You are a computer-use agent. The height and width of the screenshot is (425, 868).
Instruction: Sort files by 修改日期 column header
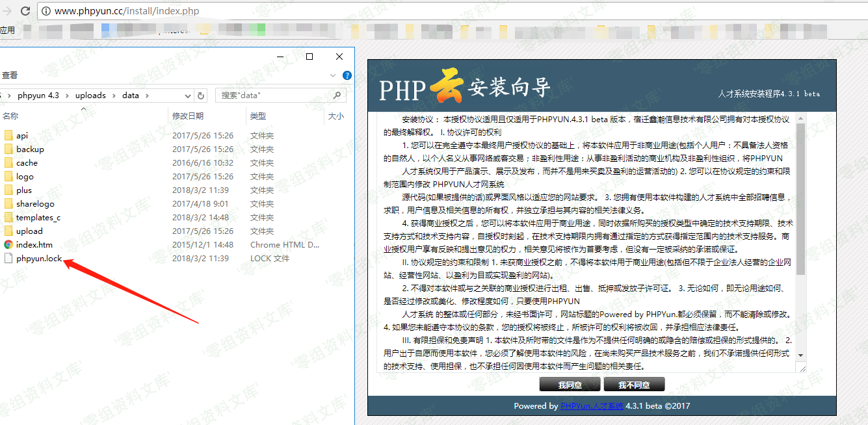click(188, 116)
